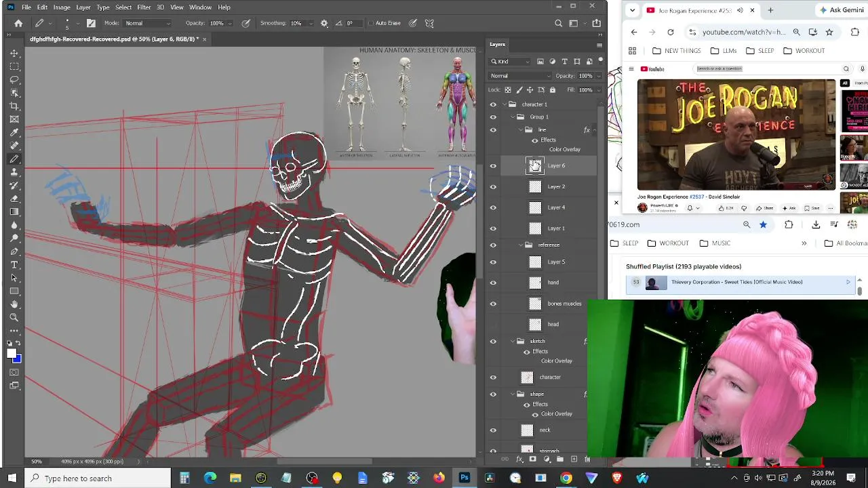Collapse the sketch group

513,341
